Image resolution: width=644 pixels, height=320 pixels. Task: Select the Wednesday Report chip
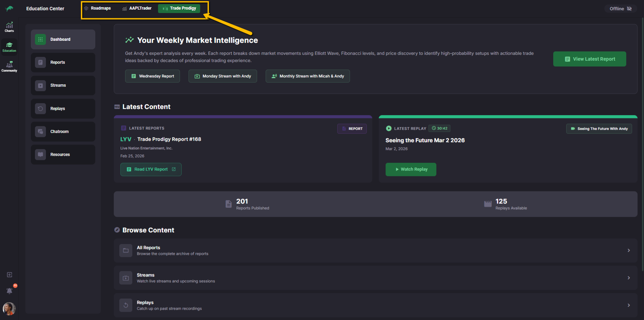153,76
